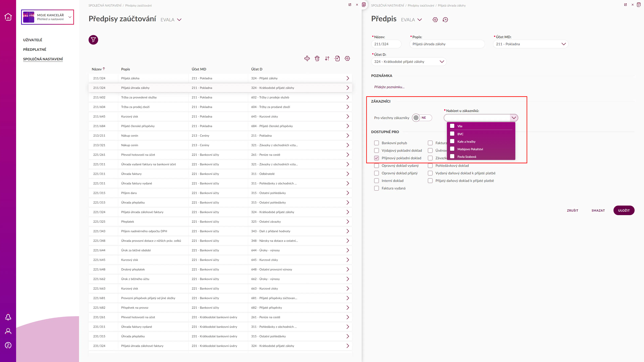
Task: Open the notifications bell icon
Action: tap(8, 317)
